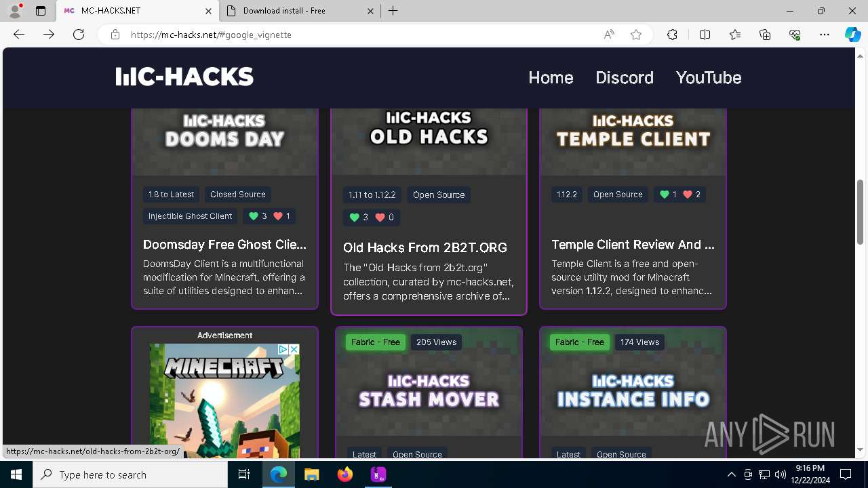Select the MC-HACKS.NET tab

[x=138, y=11]
